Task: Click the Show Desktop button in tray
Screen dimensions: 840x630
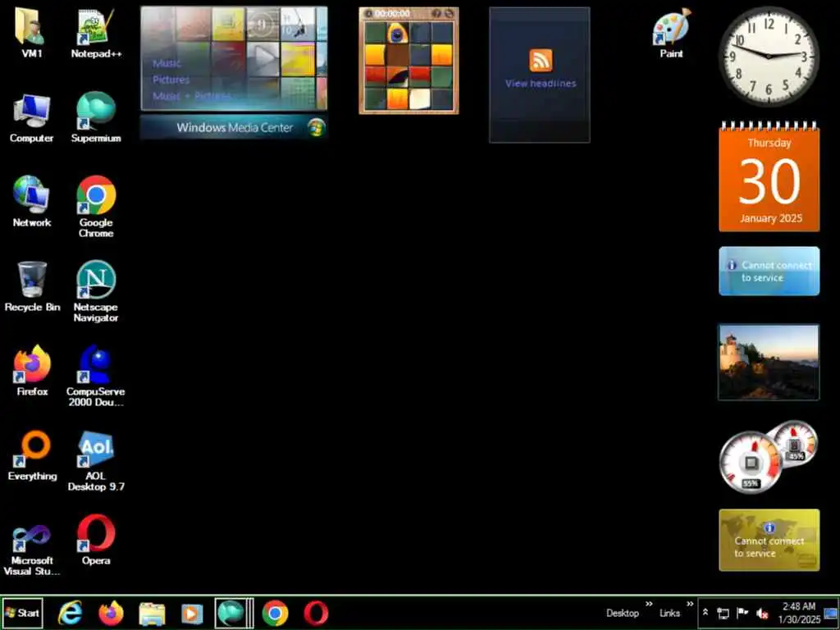Action: point(831,613)
